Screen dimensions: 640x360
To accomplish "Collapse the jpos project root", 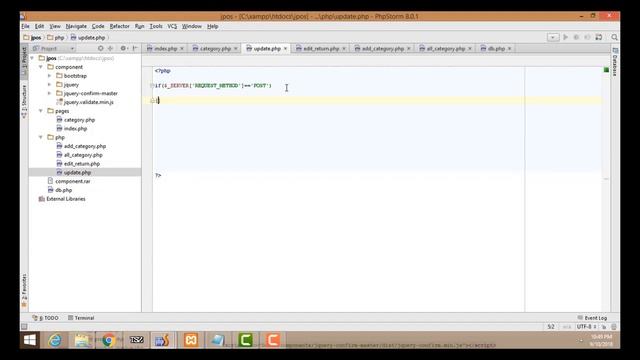I will point(32,58).
